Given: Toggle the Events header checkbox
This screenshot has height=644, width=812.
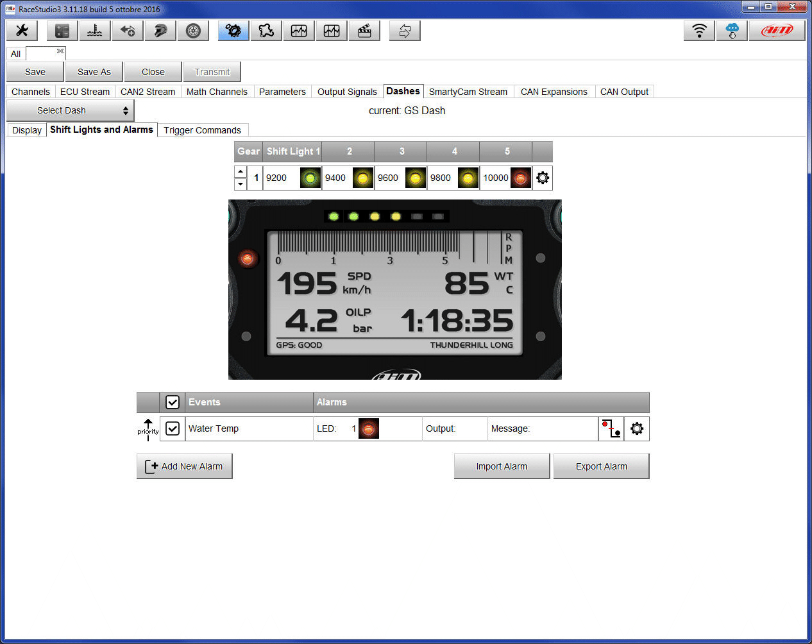Looking at the screenshot, I should (x=173, y=402).
